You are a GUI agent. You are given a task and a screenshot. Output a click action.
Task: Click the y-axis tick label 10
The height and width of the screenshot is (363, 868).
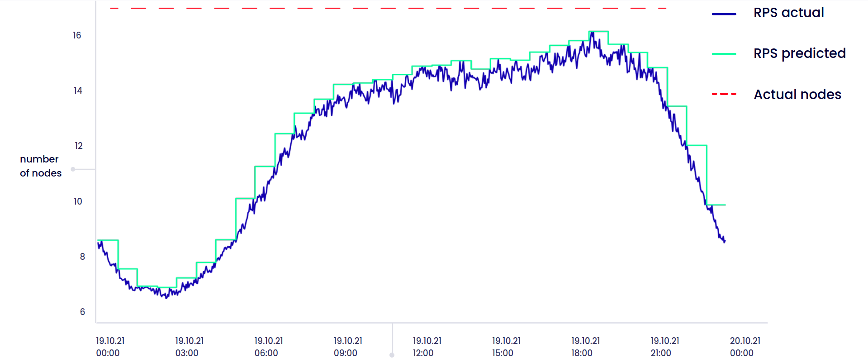tap(78, 201)
